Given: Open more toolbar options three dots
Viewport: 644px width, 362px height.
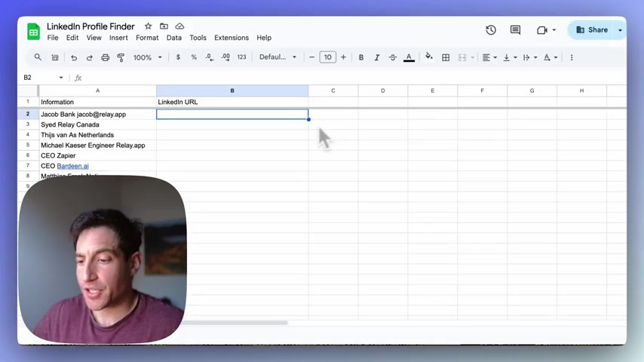Looking at the screenshot, I should (572, 57).
